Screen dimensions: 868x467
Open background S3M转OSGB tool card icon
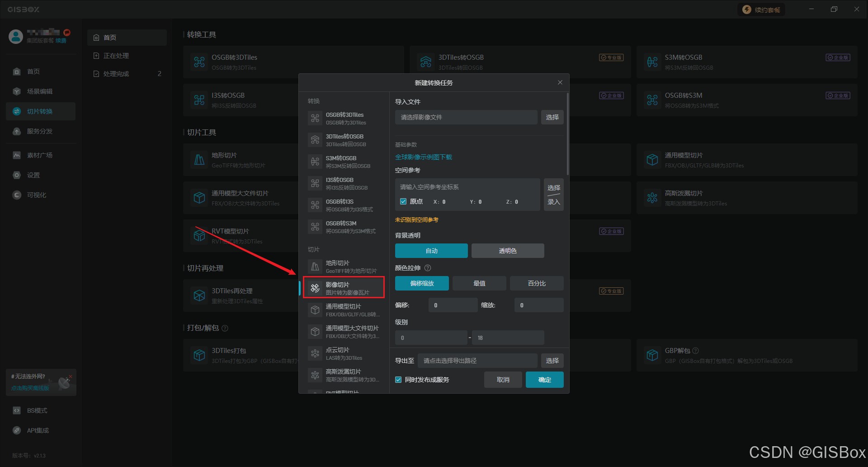click(x=652, y=62)
